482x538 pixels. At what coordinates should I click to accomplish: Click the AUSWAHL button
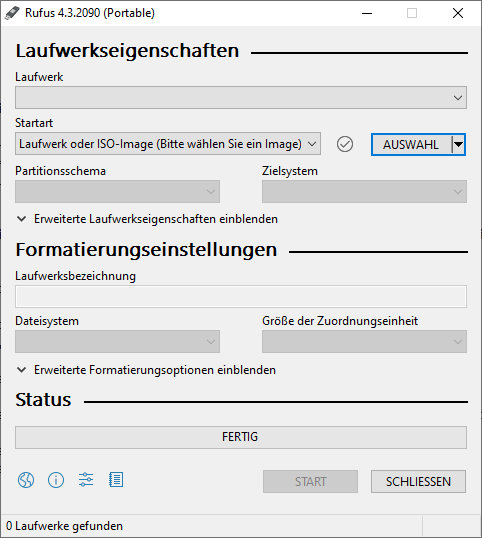[411, 144]
